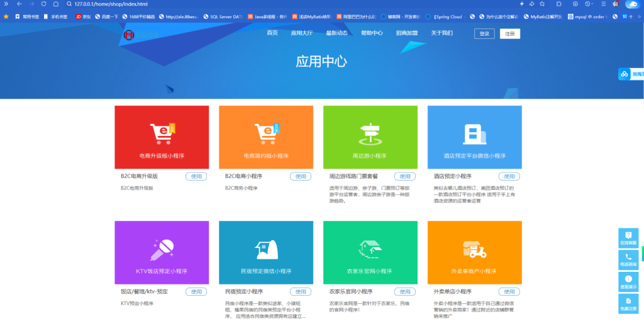644x336 pixels.
Task: Open 在线客服 online support side button
Action: coord(628,238)
